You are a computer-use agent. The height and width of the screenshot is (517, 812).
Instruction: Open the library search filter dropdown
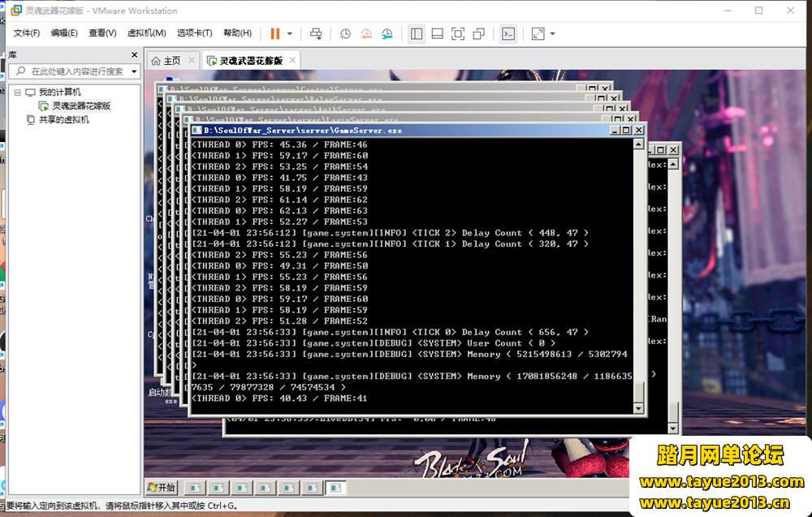(x=134, y=71)
